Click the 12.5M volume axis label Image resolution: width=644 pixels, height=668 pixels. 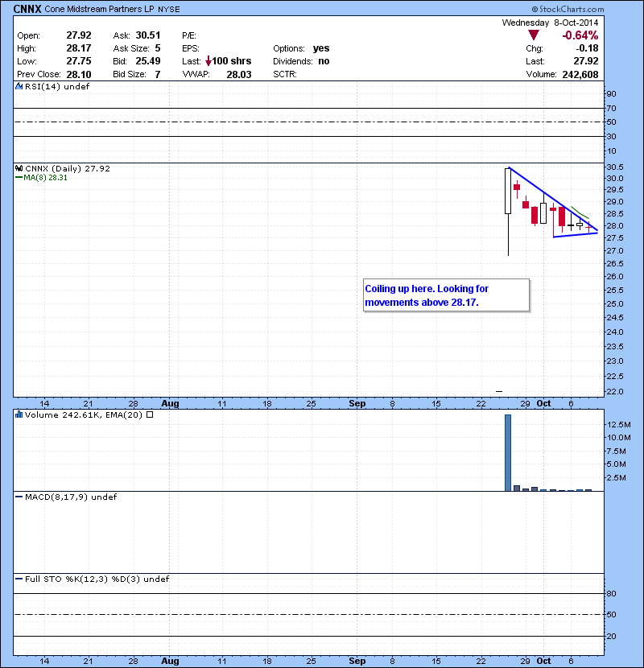(x=618, y=424)
